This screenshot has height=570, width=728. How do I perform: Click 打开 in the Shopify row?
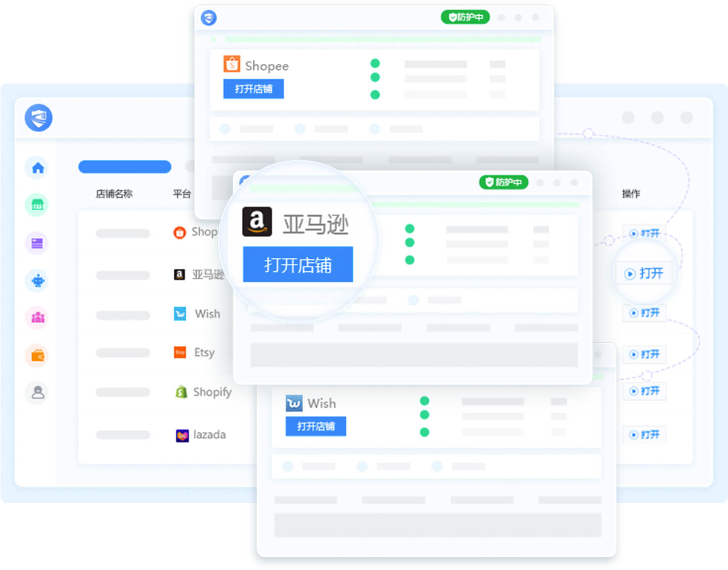[x=644, y=391]
